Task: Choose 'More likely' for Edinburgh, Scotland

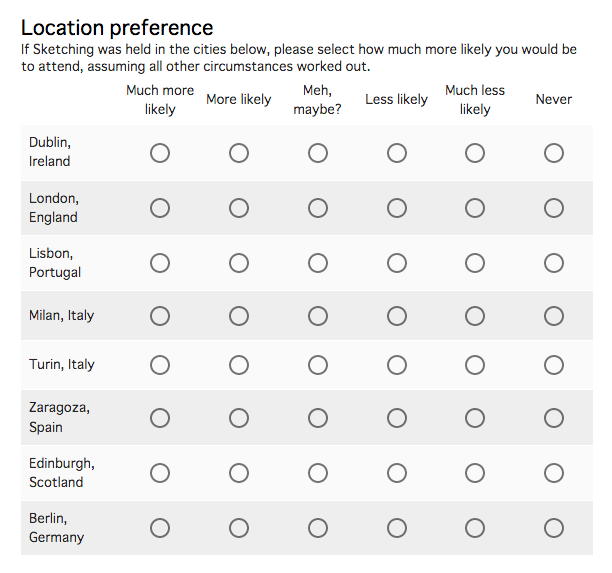Action: (x=239, y=473)
